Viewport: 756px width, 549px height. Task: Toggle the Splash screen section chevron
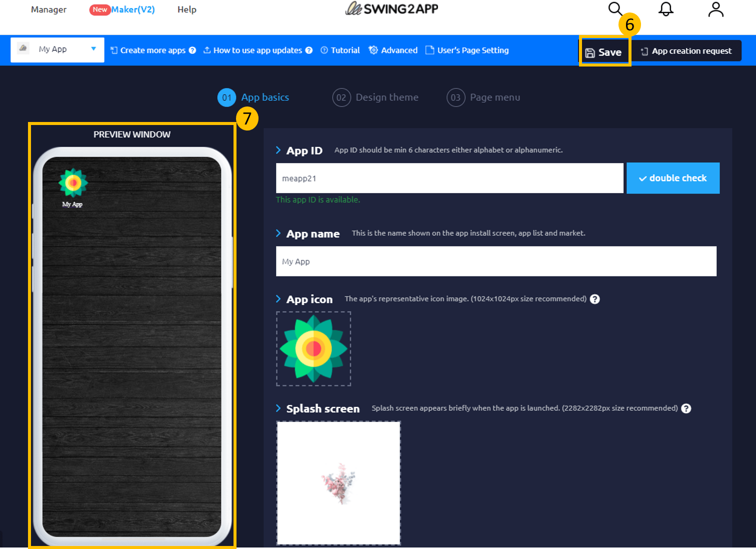(x=278, y=408)
